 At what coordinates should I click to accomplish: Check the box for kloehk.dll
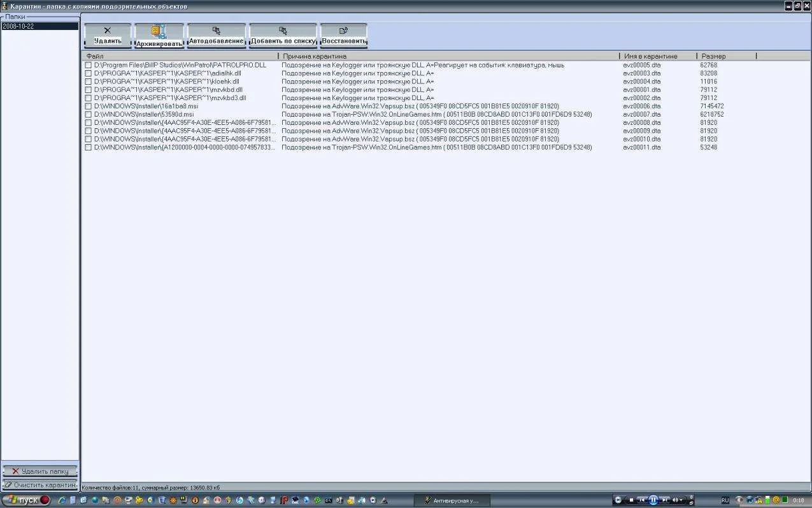pos(89,82)
